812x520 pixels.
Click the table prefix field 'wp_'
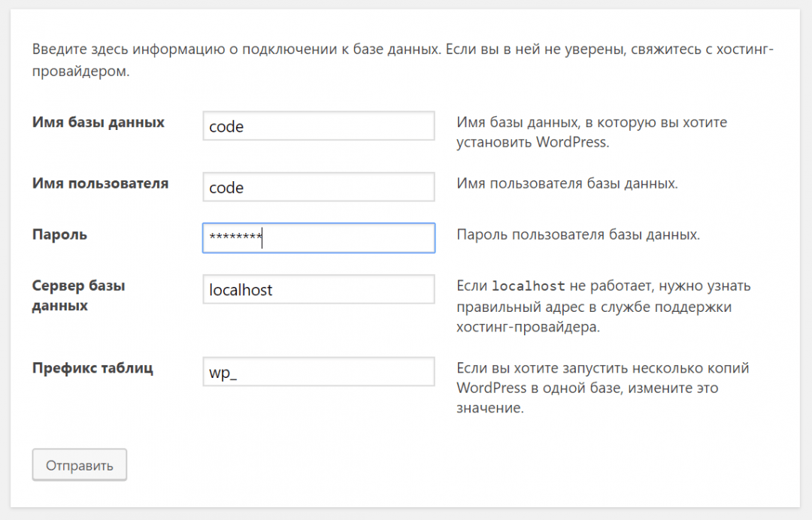[x=319, y=371]
